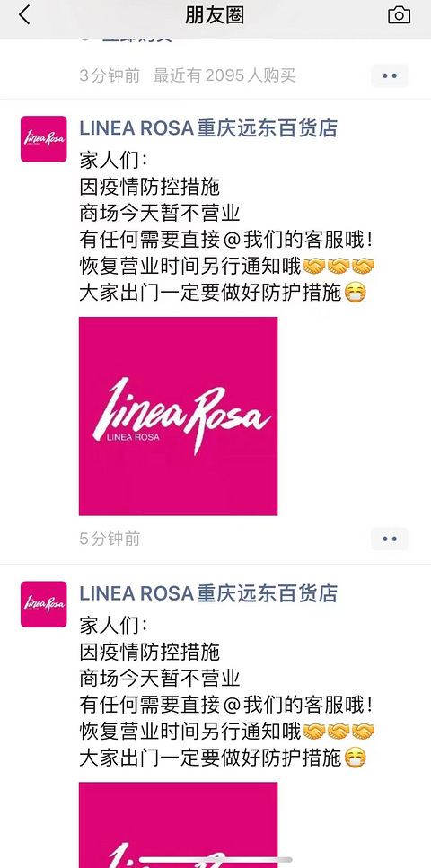Tap the 3分钟前 timestamp

pos(110,75)
